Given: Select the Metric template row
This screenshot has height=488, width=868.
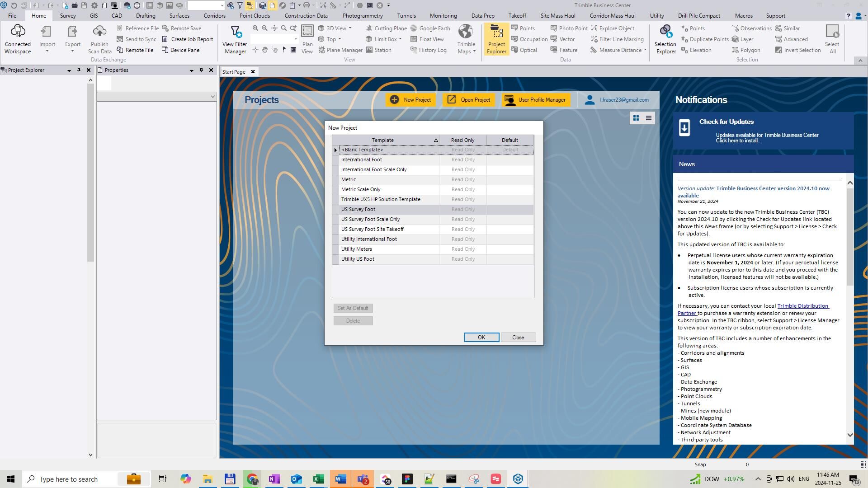Looking at the screenshot, I should [x=349, y=180].
